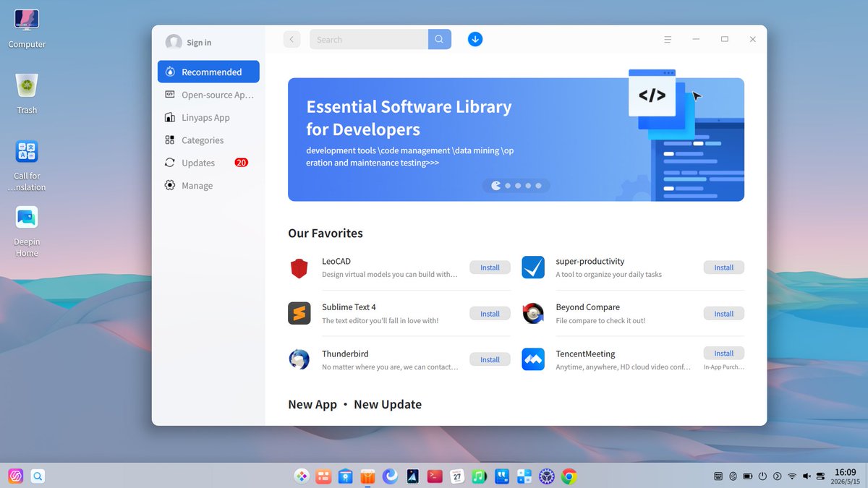Open the orange App Store dock icon
Viewport: 868px width, 488px height.
[368, 476]
